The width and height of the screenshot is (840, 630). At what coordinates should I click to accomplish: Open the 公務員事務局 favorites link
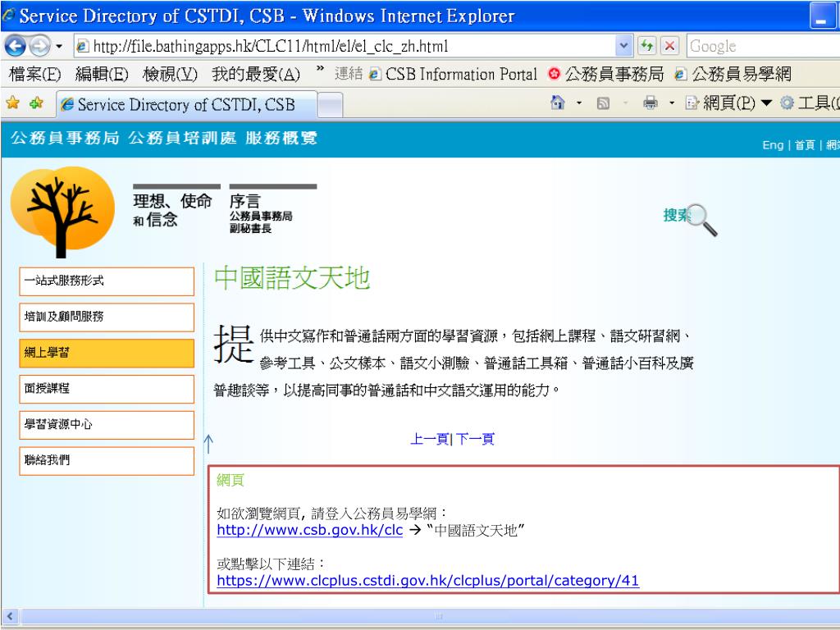(x=606, y=74)
